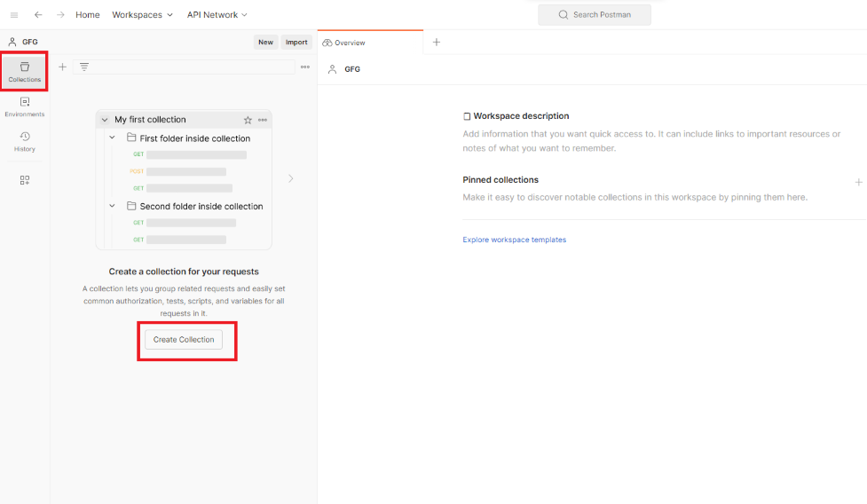This screenshot has height=504, width=867.
Task: Open the Workspaces dropdown
Action: 142,15
